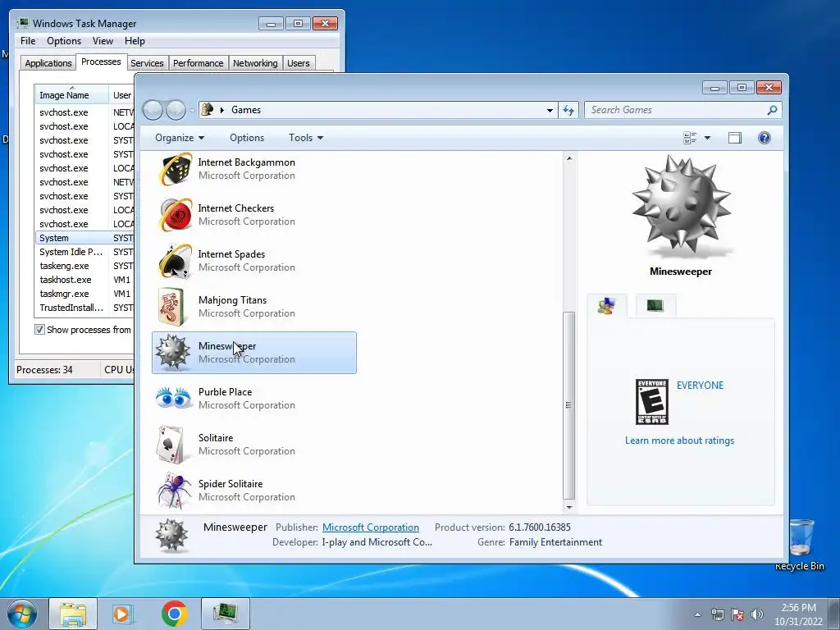
Task: Select the Solitaire cards icon
Action: tap(171, 445)
